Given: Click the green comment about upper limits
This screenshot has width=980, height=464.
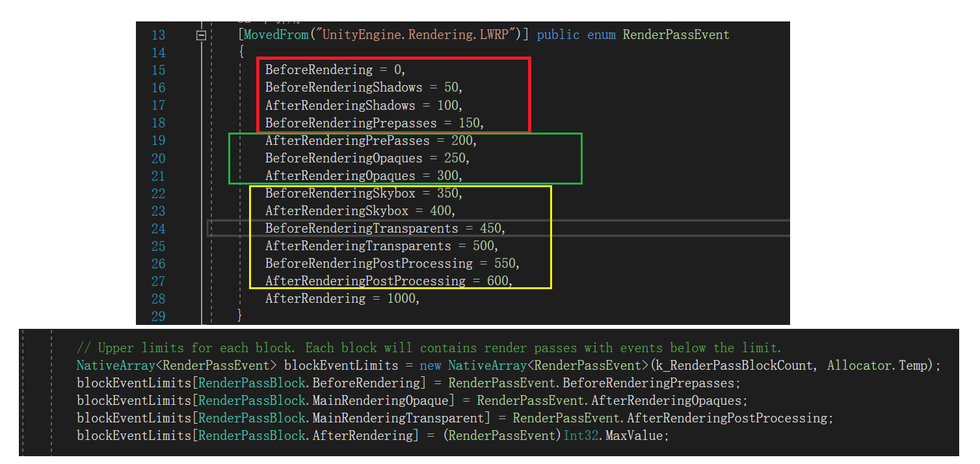Looking at the screenshot, I should coord(429,348).
